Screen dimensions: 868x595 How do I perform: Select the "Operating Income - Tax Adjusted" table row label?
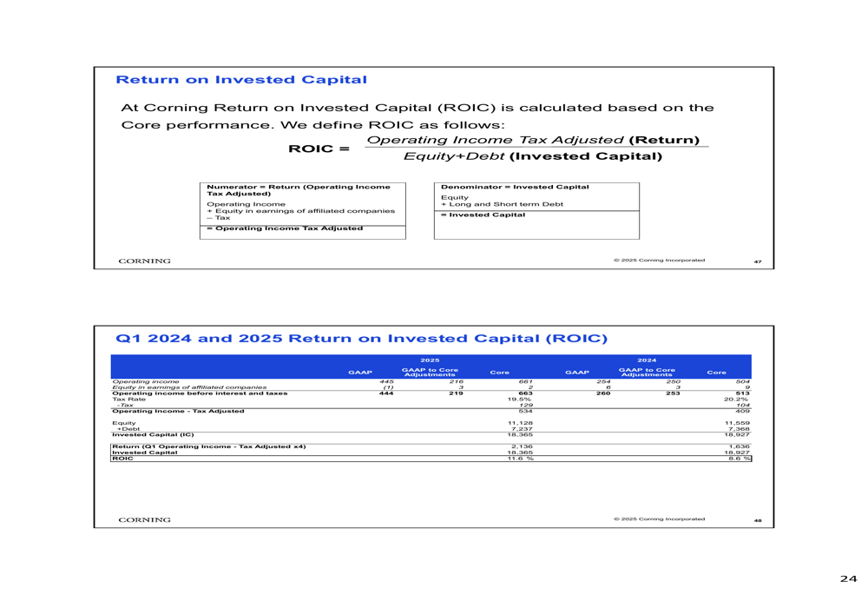pos(178,411)
